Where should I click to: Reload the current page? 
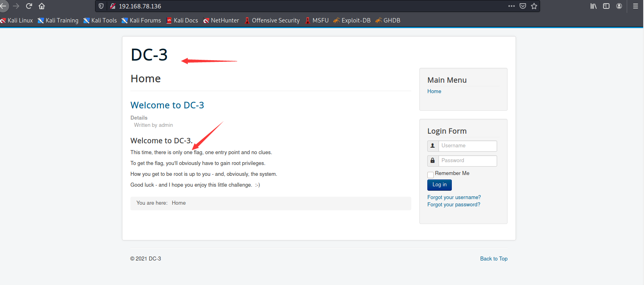(x=29, y=6)
